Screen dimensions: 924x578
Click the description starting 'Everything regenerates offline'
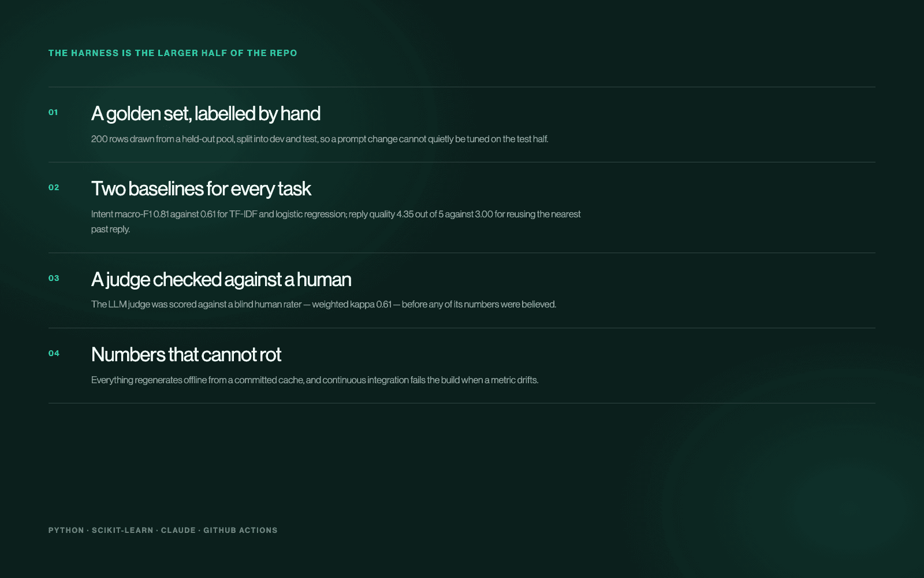[x=315, y=380]
